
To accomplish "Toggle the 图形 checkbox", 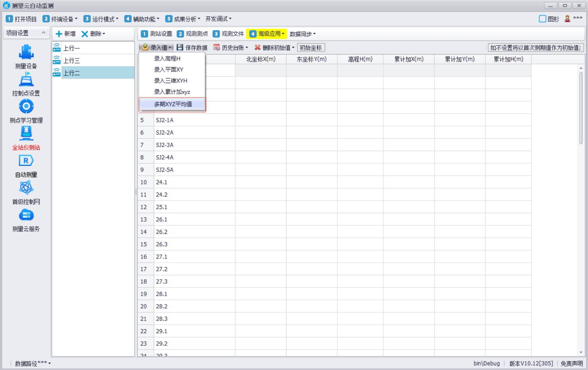I will (x=542, y=19).
